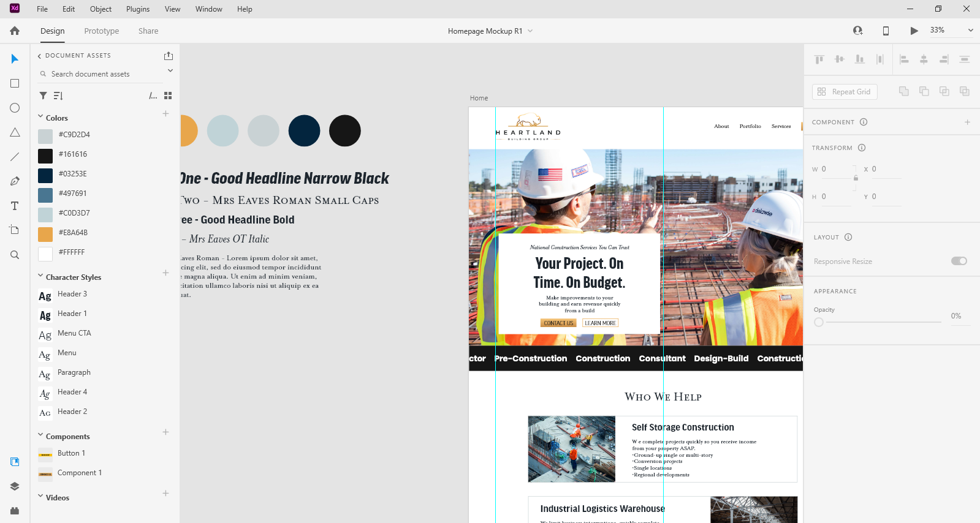Open the device preview icon
Viewport: 980px width, 523px height.
click(886, 31)
